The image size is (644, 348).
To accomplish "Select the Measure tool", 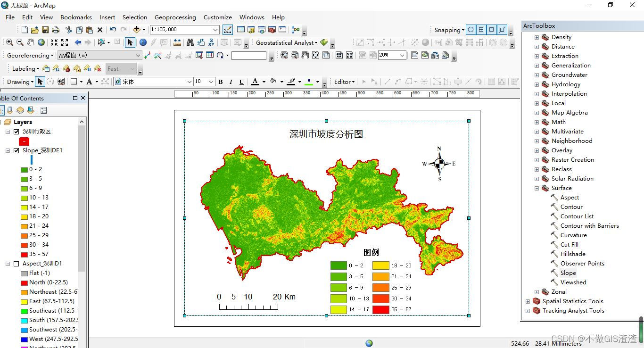I will (x=177, y=42).
